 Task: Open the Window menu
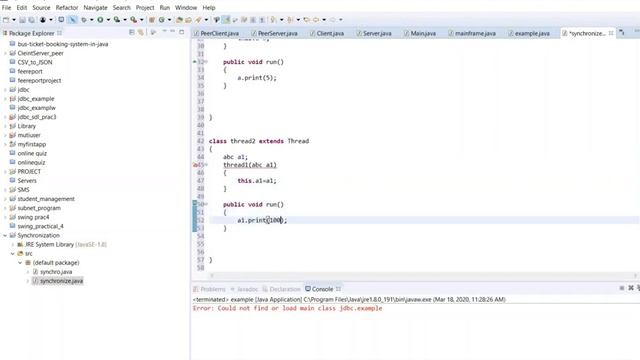point(186,7)
